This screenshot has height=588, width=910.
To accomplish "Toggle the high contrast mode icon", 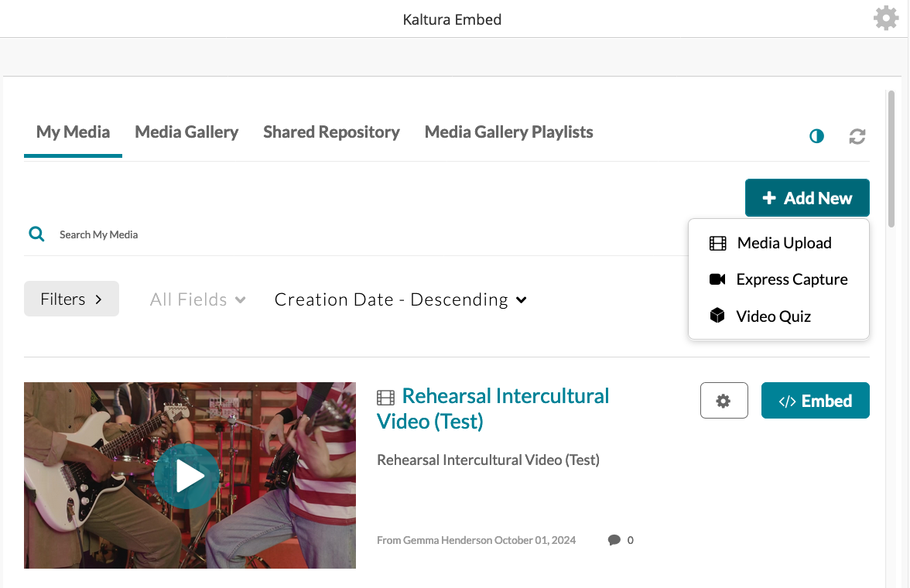I will 816,136.
